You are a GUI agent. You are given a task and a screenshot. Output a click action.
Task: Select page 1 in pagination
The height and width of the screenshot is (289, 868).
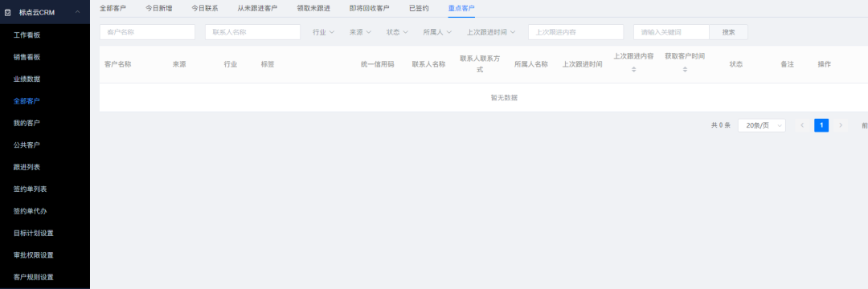coord(821,125)
